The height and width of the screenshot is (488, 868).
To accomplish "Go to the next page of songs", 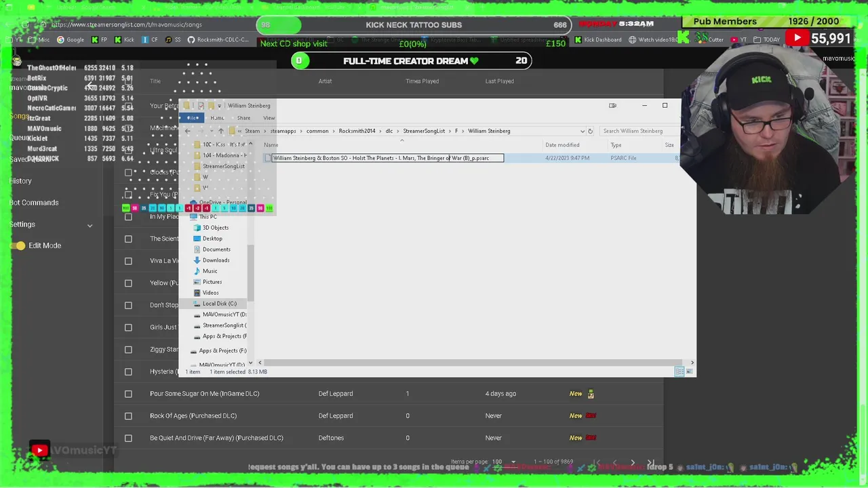I will tap(633, 463).
